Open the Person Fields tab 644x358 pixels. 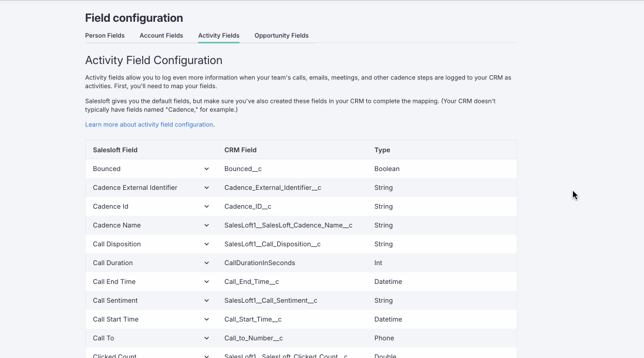pyautogui.click(x=104, y=35)
